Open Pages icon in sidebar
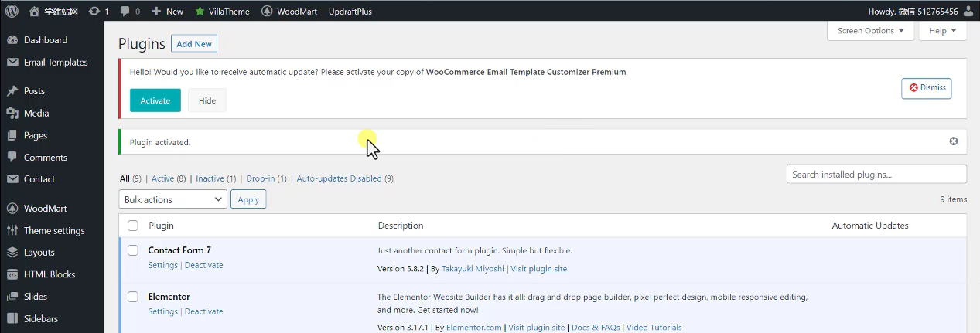 (x=12, y=135)
